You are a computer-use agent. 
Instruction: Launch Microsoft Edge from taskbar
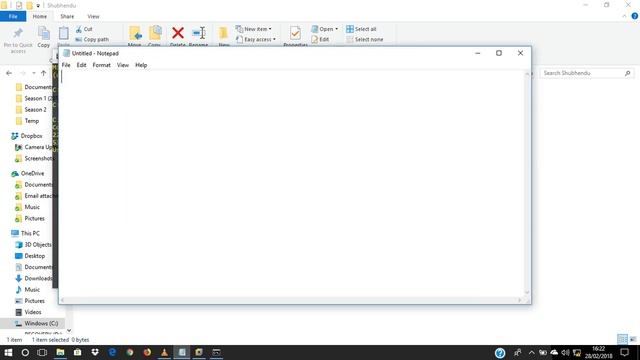click(112, 353)
